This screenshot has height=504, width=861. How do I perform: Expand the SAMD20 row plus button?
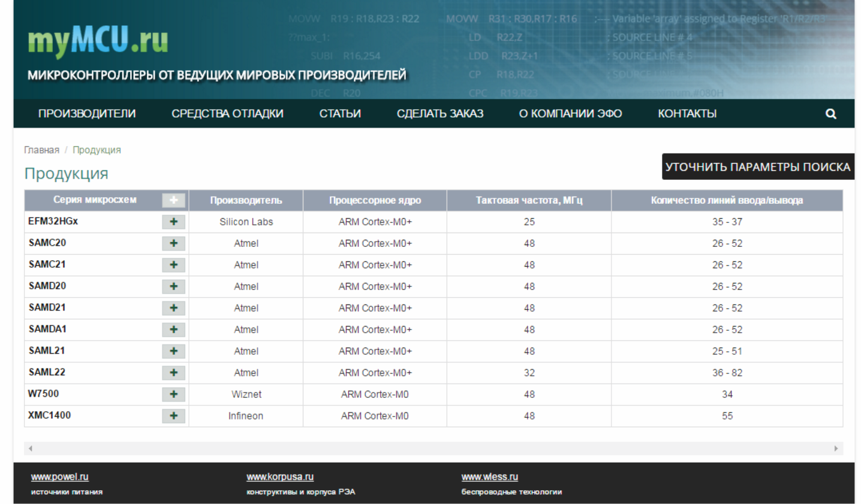173,286
